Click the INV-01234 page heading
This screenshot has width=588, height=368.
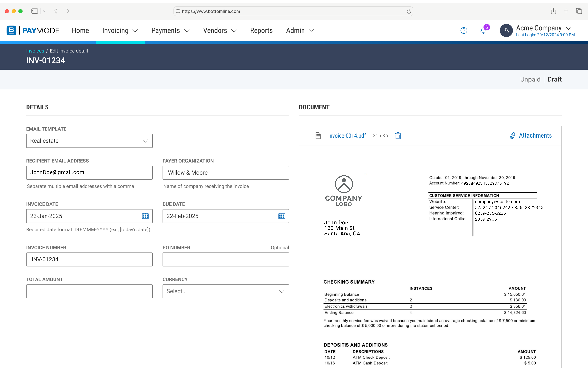pos(46,60)
